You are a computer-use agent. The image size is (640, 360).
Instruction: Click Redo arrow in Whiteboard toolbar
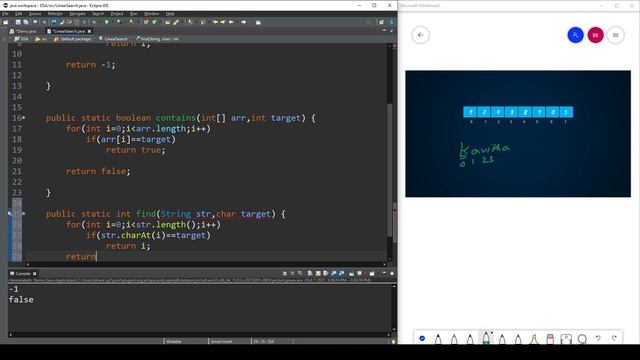[614, 338]
